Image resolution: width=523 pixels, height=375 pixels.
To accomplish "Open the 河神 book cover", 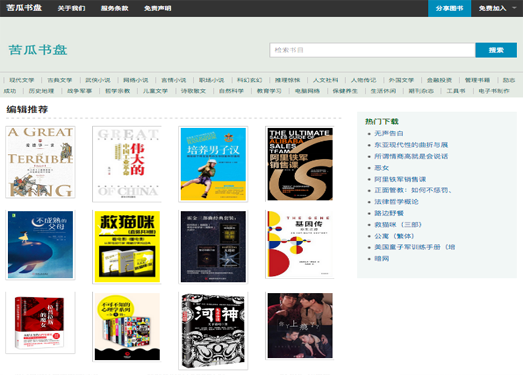I will 213,331.
